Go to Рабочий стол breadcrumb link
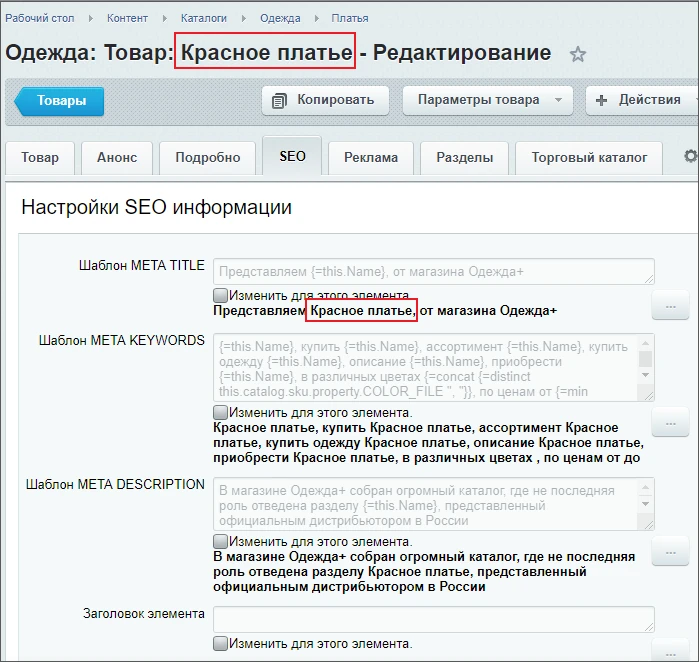699x662 pixels. [40, 19]
